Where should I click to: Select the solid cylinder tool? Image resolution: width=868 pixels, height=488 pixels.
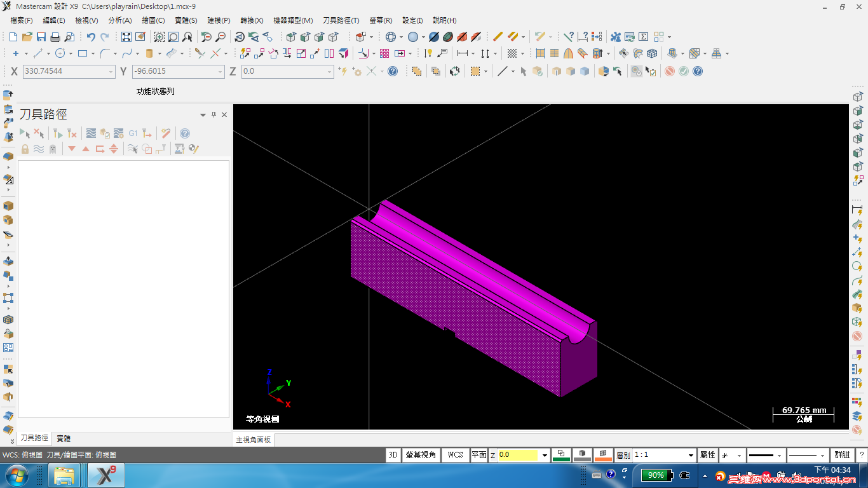[149, 53]
